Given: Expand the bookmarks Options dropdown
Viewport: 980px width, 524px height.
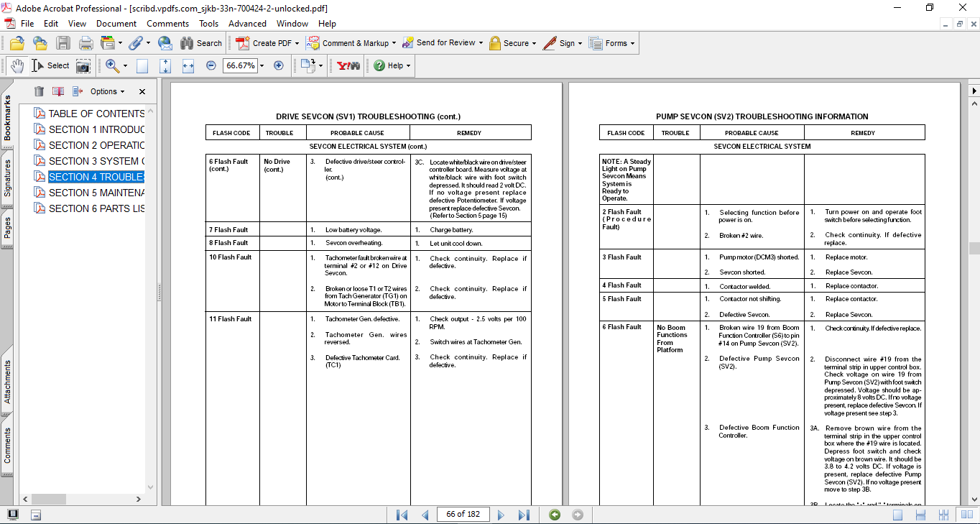Looking at the screenshot, I should pyautogui.click(x=107, y=91).
